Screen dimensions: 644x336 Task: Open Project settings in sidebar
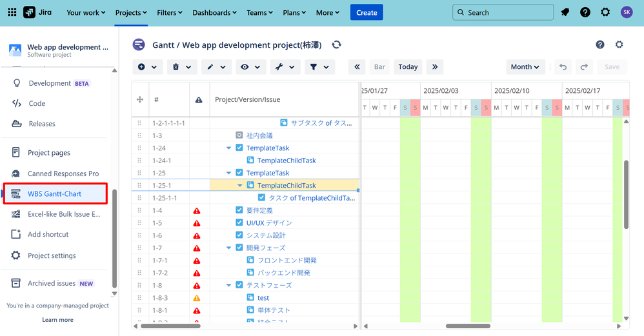[x=52, y=255]
